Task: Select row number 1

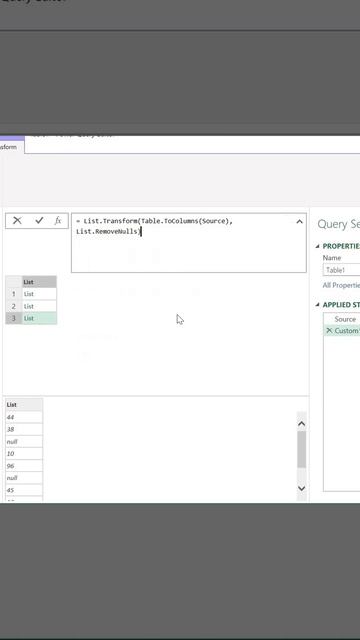Action: click(x=14, y=294)
